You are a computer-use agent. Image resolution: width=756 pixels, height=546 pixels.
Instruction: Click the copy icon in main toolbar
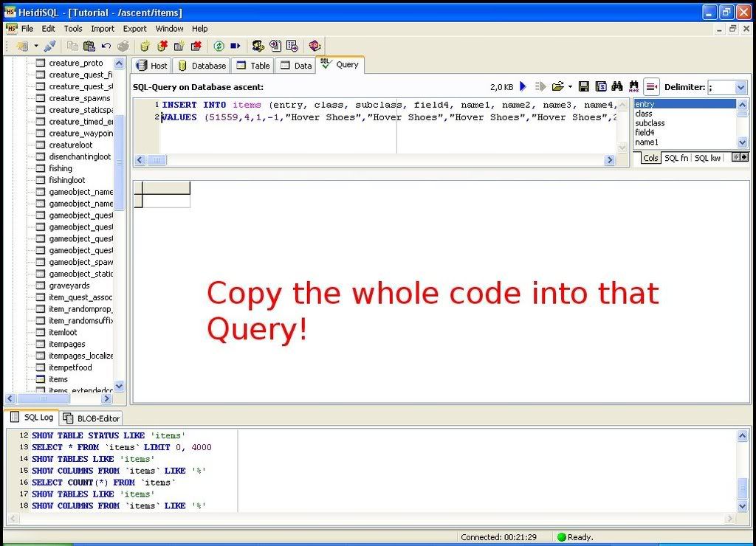pos(72,46)
